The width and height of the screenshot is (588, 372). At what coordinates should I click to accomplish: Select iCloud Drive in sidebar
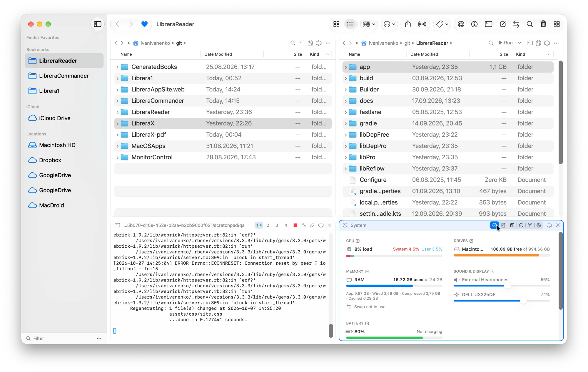[x=64, y=118]
